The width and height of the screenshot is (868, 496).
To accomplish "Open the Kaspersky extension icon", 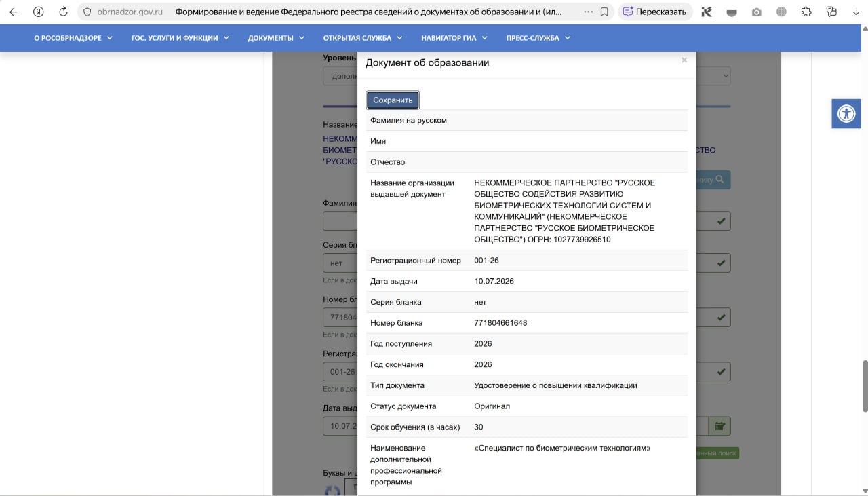I will [707, 12].
